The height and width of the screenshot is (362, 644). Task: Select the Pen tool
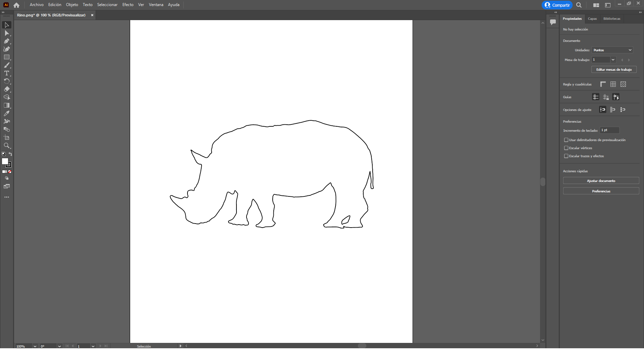6,41
